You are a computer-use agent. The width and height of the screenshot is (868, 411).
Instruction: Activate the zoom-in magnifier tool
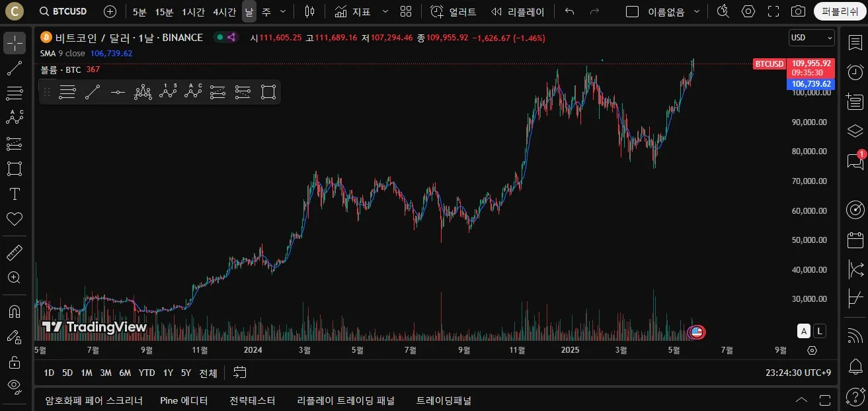[x=15, y=277]
